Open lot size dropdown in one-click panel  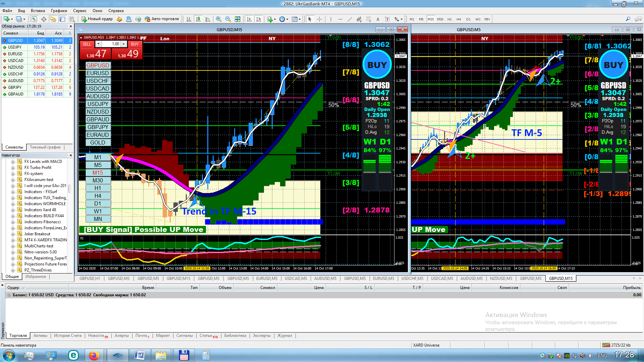coord(98,44)
